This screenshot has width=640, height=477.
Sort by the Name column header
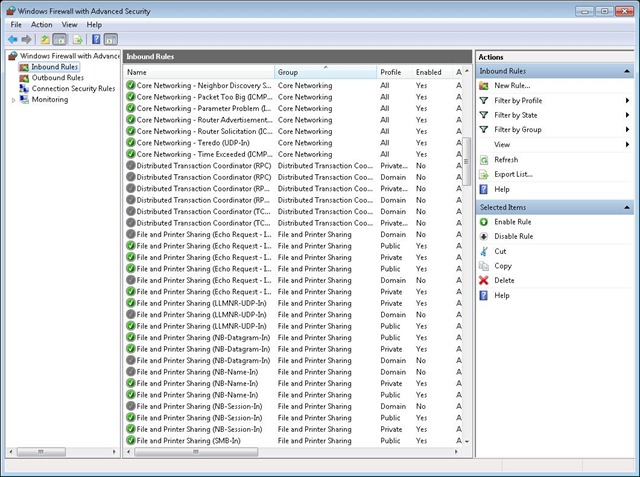coord(199,72)
